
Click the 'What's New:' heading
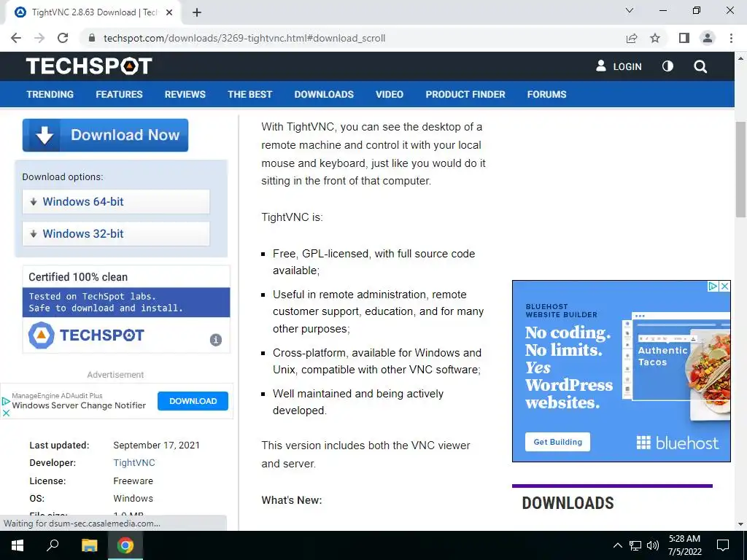click(292, 500)
